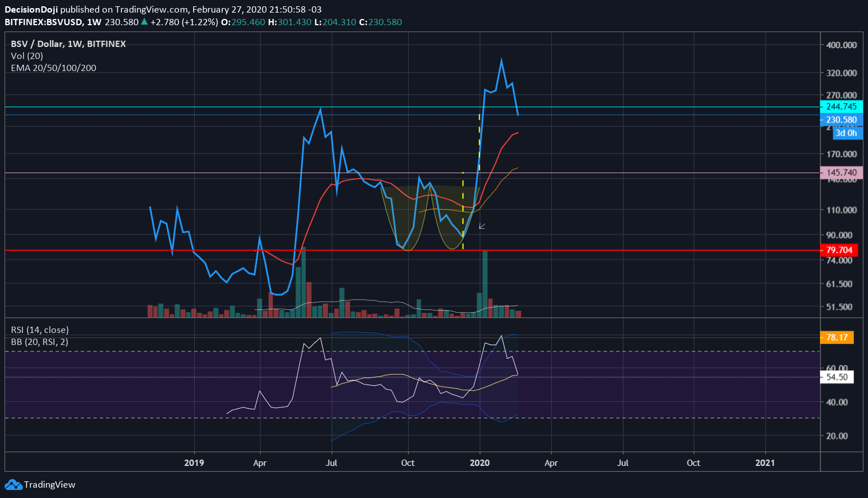The width and height of the screenshot is (868, 498).
Task: Click the cyan 244.745 price label
Action: (841, 107)
